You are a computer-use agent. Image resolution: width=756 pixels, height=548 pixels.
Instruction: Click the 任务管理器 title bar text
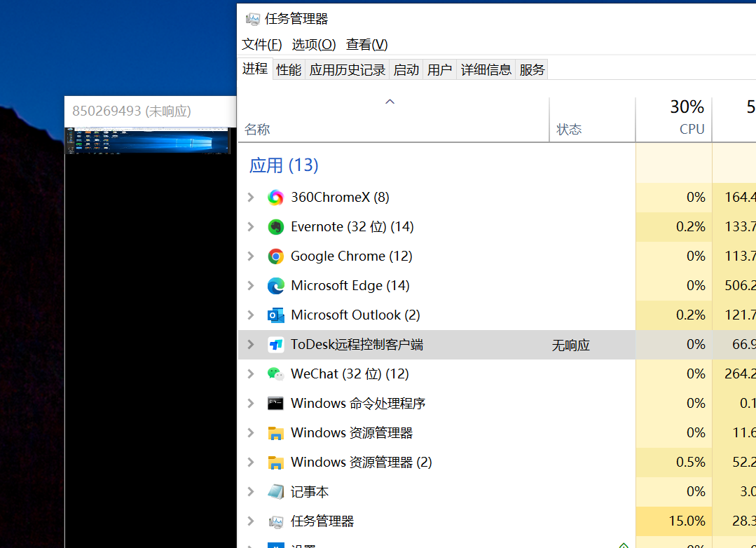(x=296, y=19)
